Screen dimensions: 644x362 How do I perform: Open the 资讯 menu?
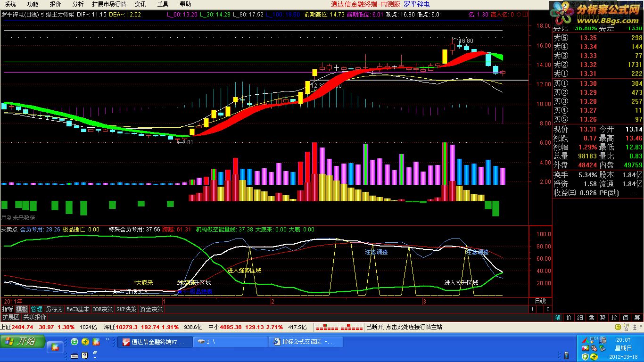point(140,4)
